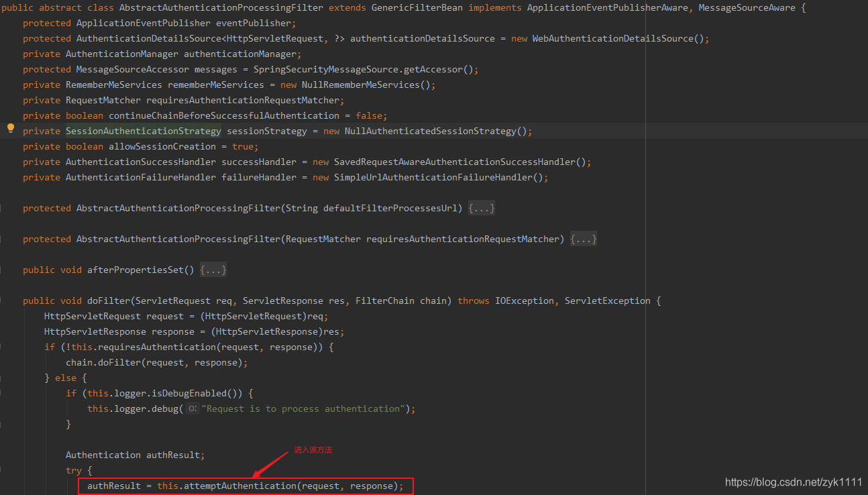Click IOException in throws clause

[525, 301]
